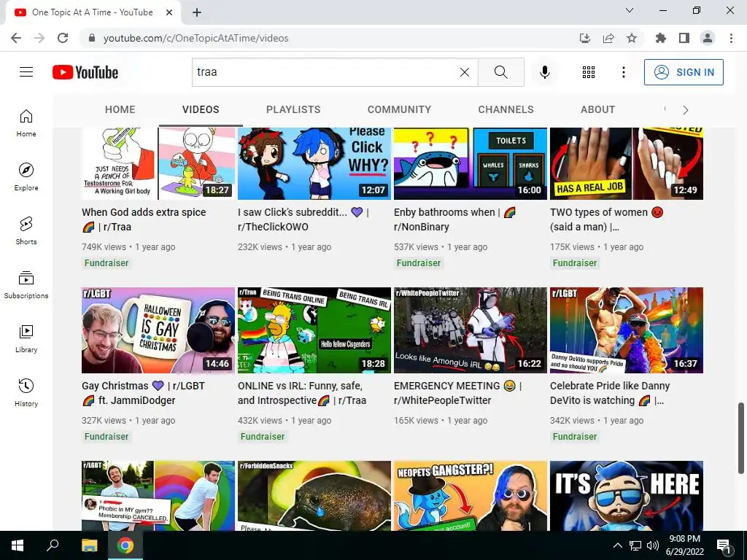Open the CHANNELS tab
Image resolution: width=747 pixels, height=560 pixels.
506,109
